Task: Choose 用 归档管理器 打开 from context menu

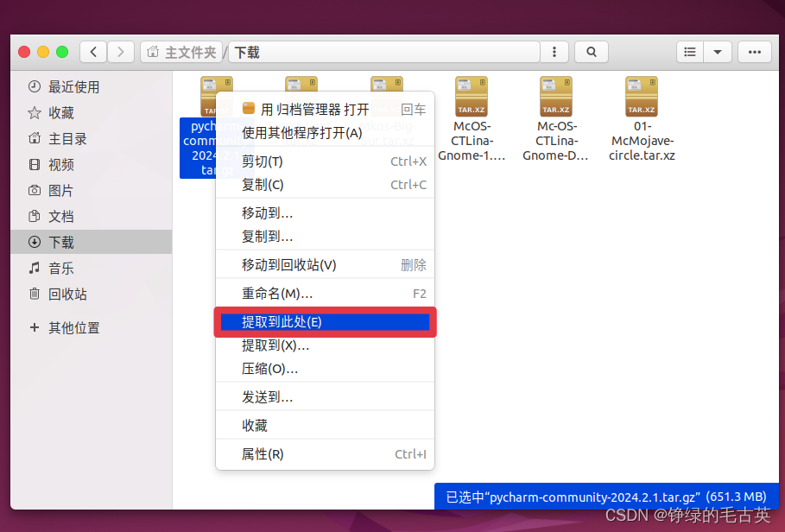Action: [325, 109]
